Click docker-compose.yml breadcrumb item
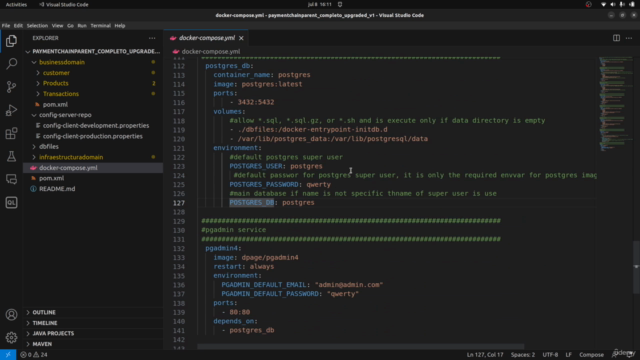640x360 pixels. 211,52
